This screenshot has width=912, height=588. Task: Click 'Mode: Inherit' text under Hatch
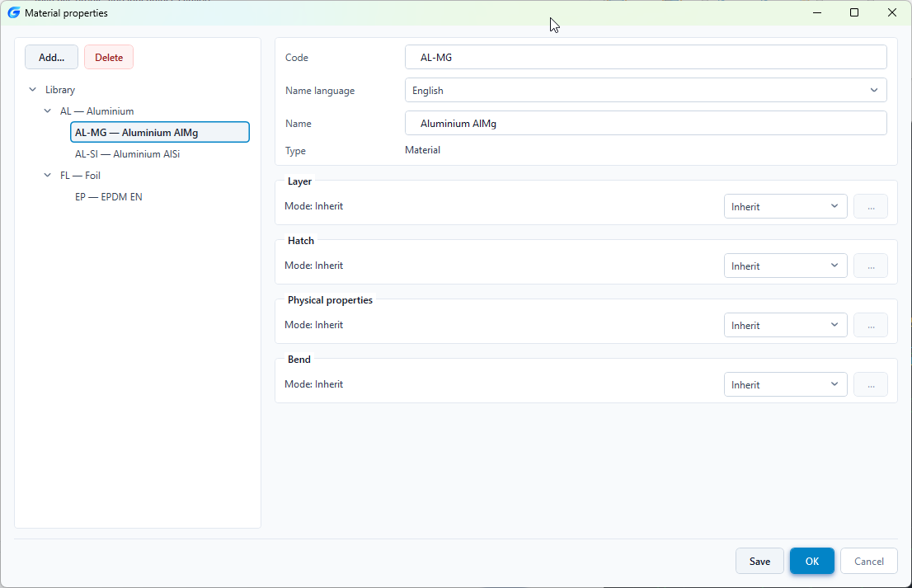[x=313, y=266]
